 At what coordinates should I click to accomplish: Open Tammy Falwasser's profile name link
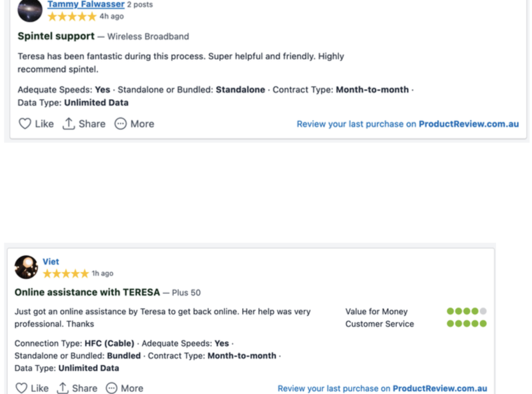coord(86,4)
